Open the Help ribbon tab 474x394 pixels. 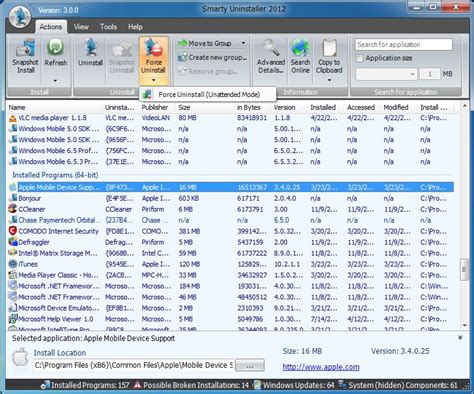click(x=135, y=27)
